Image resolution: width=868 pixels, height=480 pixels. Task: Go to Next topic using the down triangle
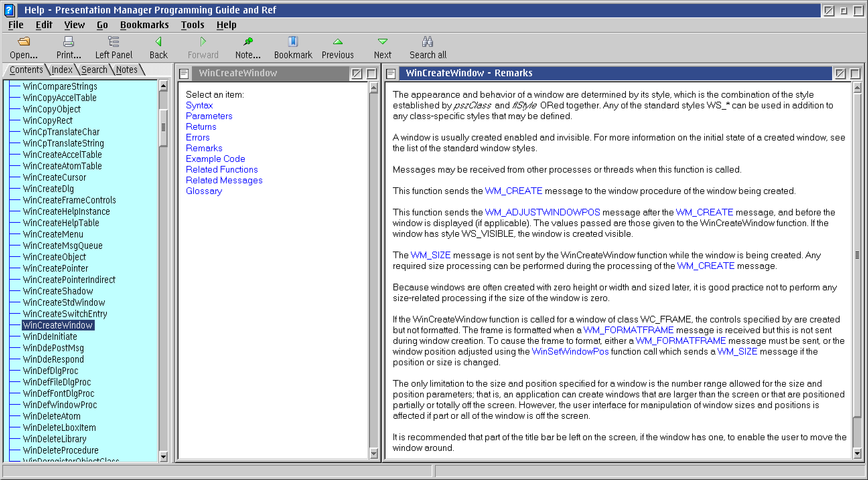[x=382, y=42]
